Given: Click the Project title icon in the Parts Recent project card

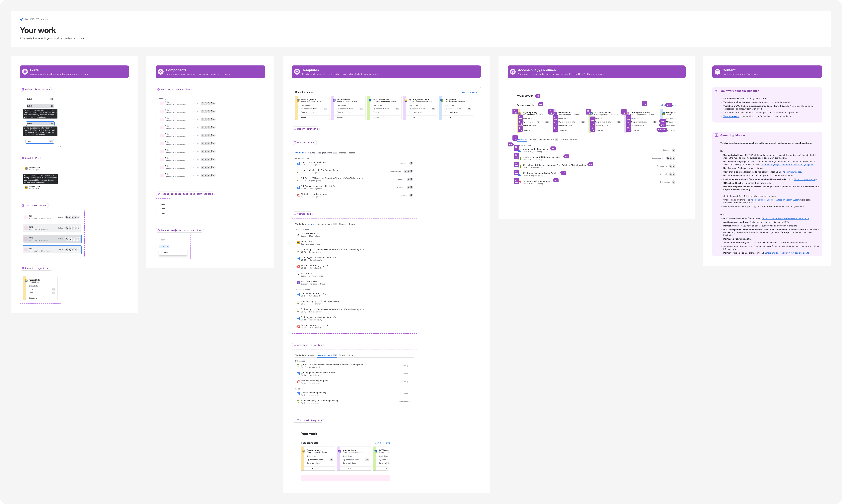Looking at the screenshot, I should [26, 281].
